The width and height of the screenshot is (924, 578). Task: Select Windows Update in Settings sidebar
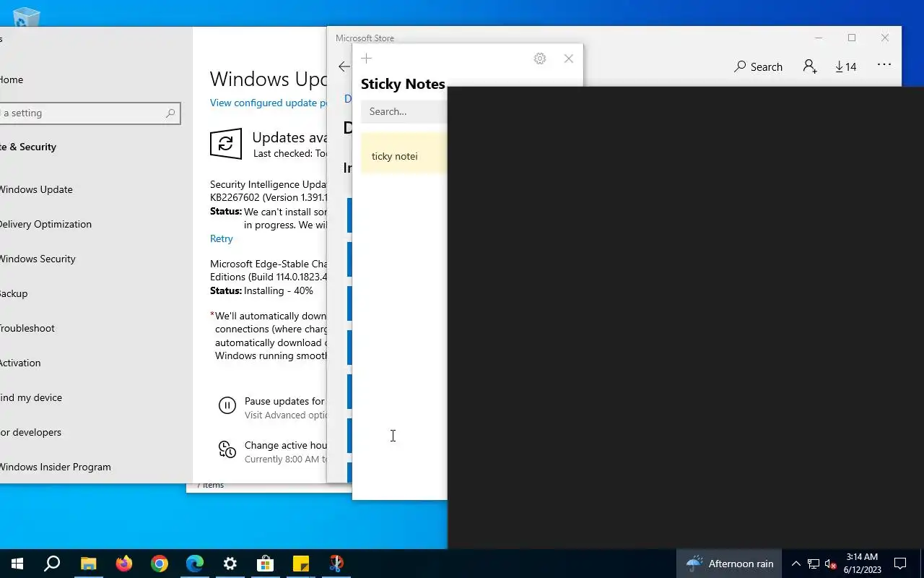click(36, 189)
